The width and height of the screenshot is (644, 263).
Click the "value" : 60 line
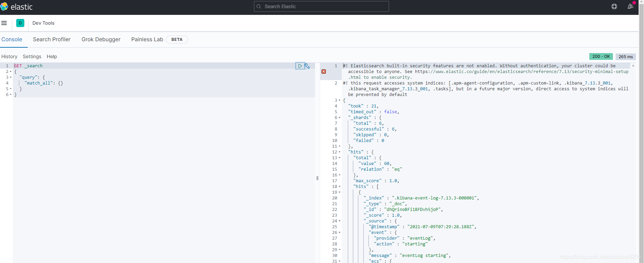pos(375,164)
